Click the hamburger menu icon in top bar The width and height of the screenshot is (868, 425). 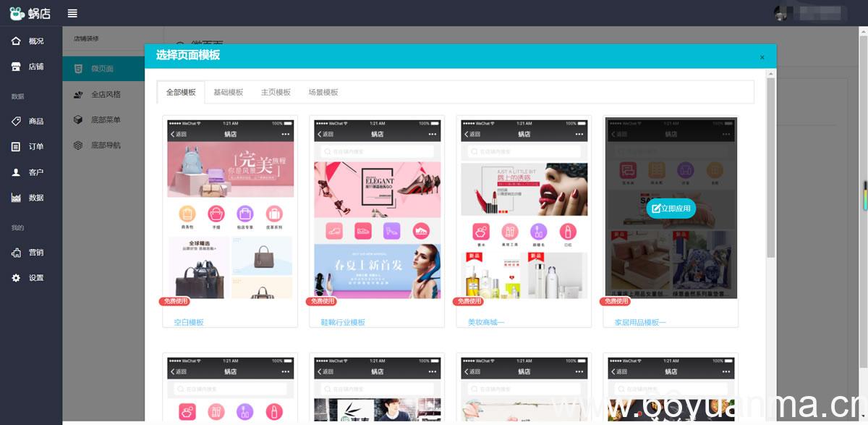(x=72, y=13)
